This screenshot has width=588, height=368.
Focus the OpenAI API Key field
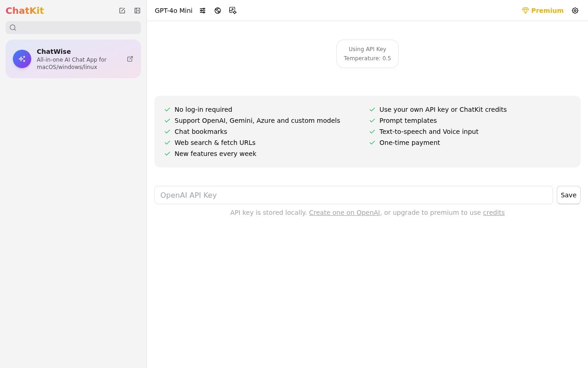354,195
